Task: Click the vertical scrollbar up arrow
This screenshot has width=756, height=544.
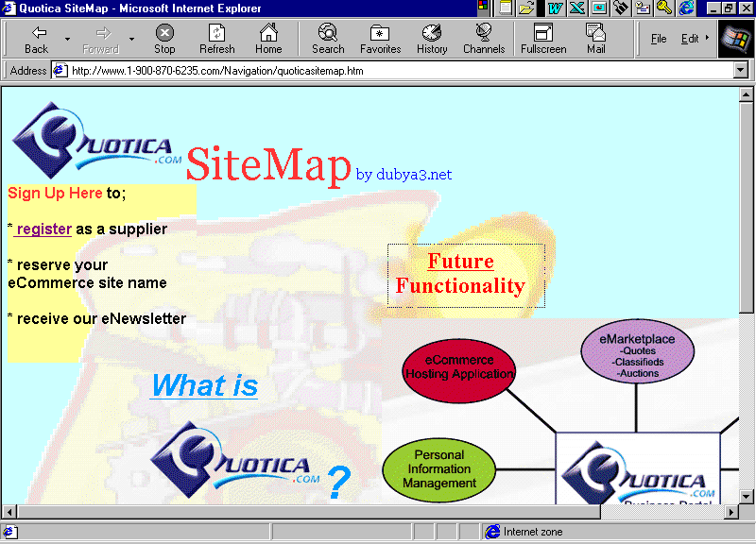Action: tap(746, 94)
